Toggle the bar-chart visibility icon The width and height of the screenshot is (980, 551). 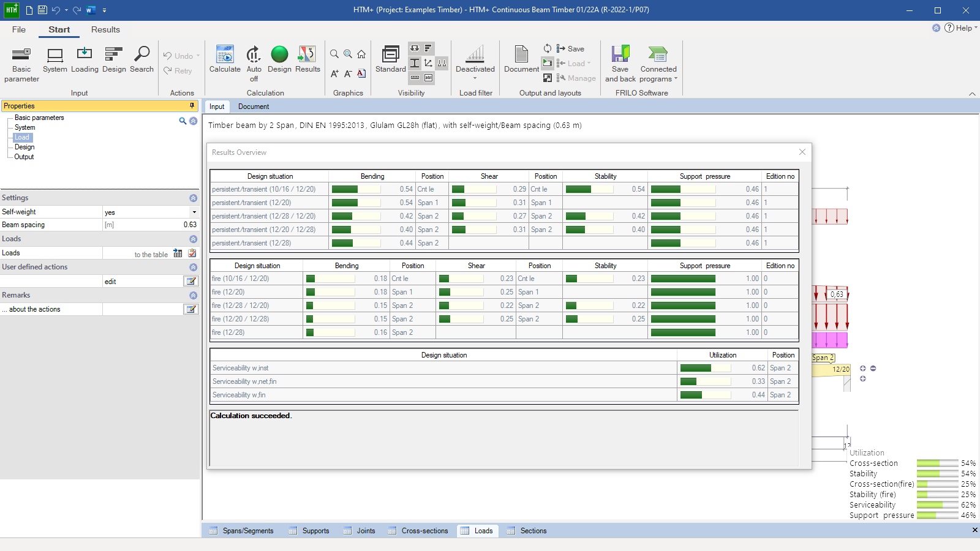click(428, 48)
